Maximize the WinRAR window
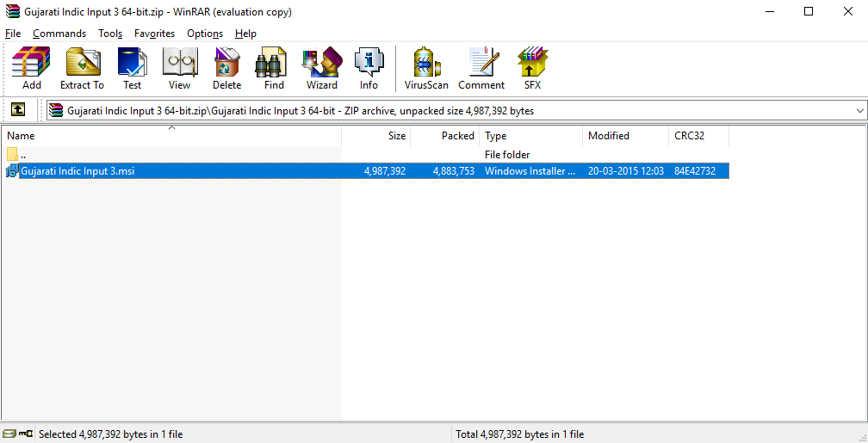 809,12
